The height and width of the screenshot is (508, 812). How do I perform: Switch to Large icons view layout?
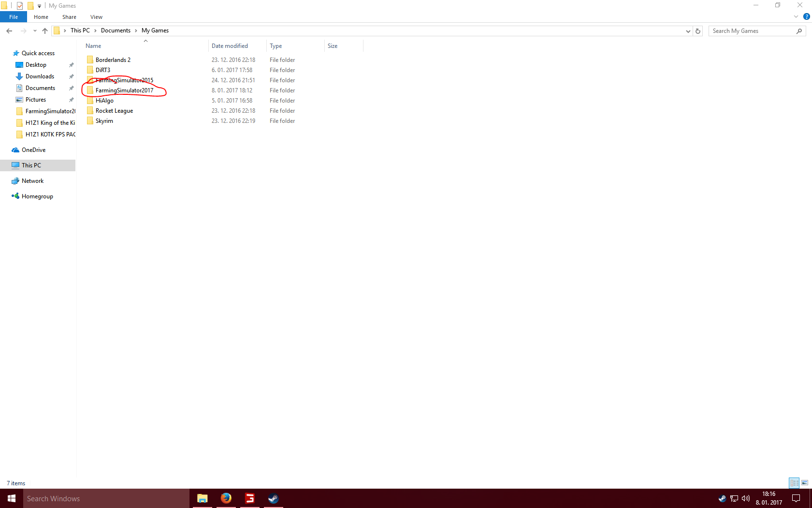click(x=805, y=483)
